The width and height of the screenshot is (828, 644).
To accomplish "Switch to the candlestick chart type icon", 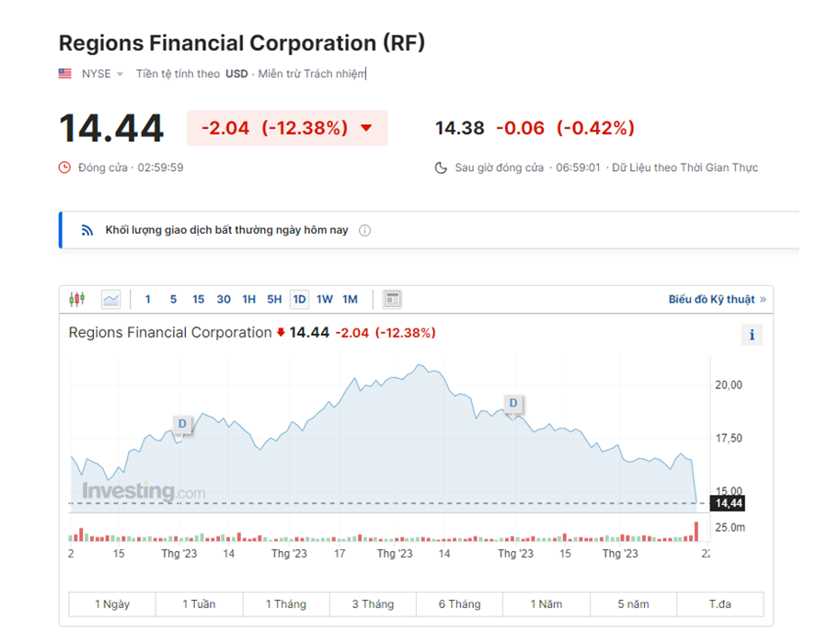I will [77, 299].
